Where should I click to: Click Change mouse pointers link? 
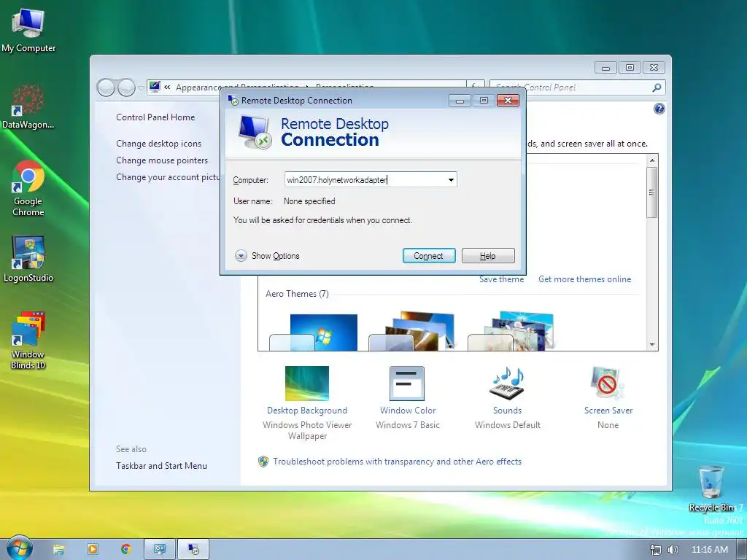(162, 160)
